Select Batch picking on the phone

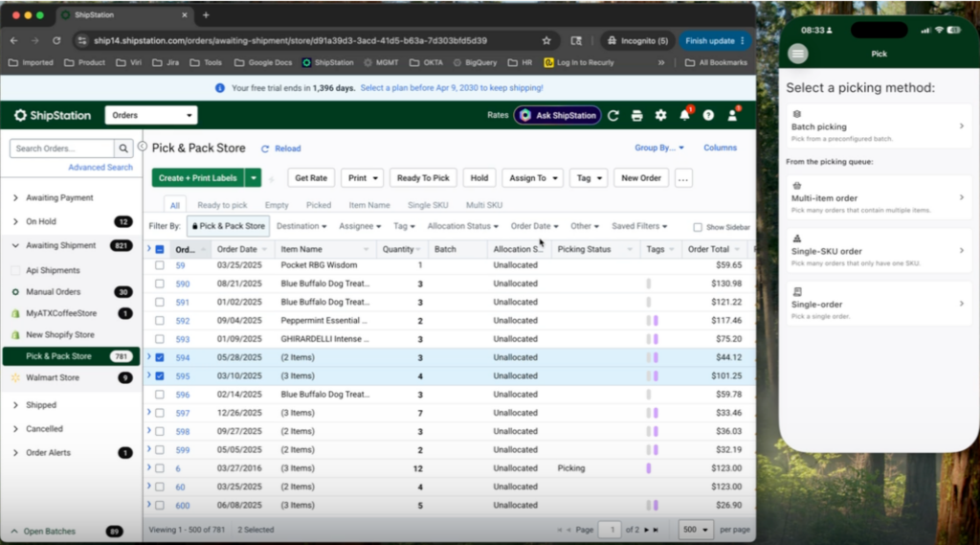click(x=879, y=126)
